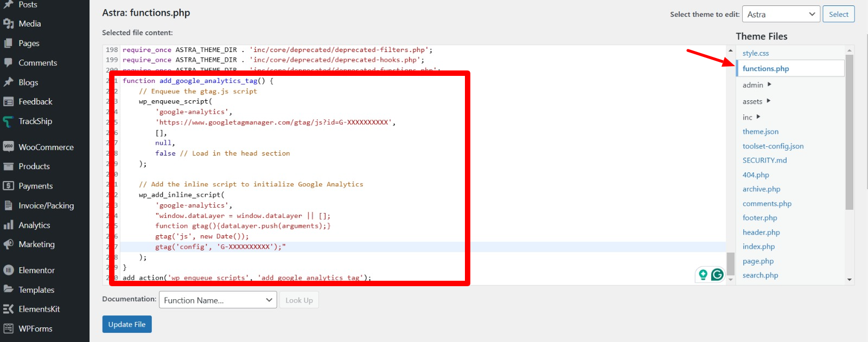The image size is (868, 342).
Task: Click the Media icon in sidebar
Action: pos(8,24)
